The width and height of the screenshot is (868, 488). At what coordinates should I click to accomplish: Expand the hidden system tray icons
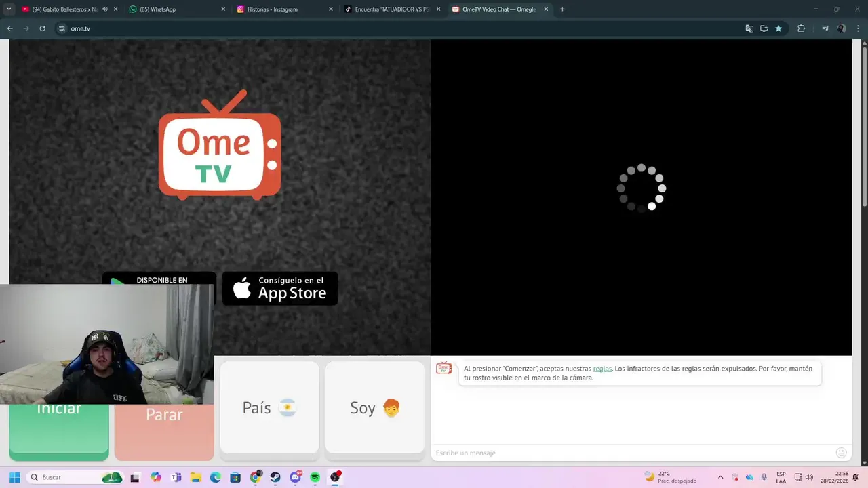[x=720, y=477]
